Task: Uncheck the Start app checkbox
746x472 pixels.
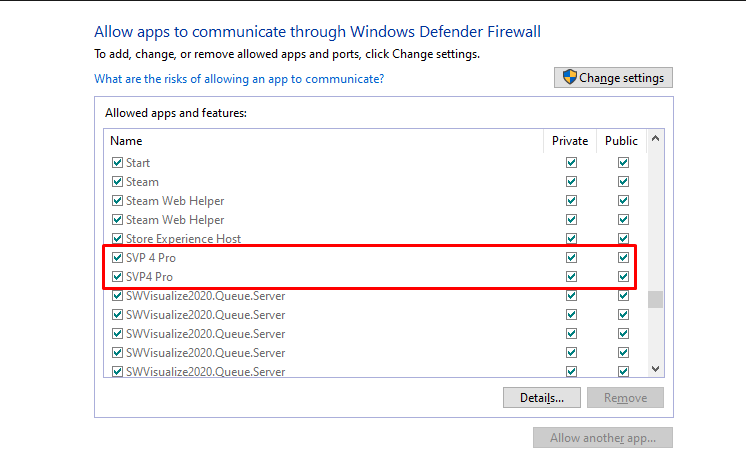Action: coord(117,163)
